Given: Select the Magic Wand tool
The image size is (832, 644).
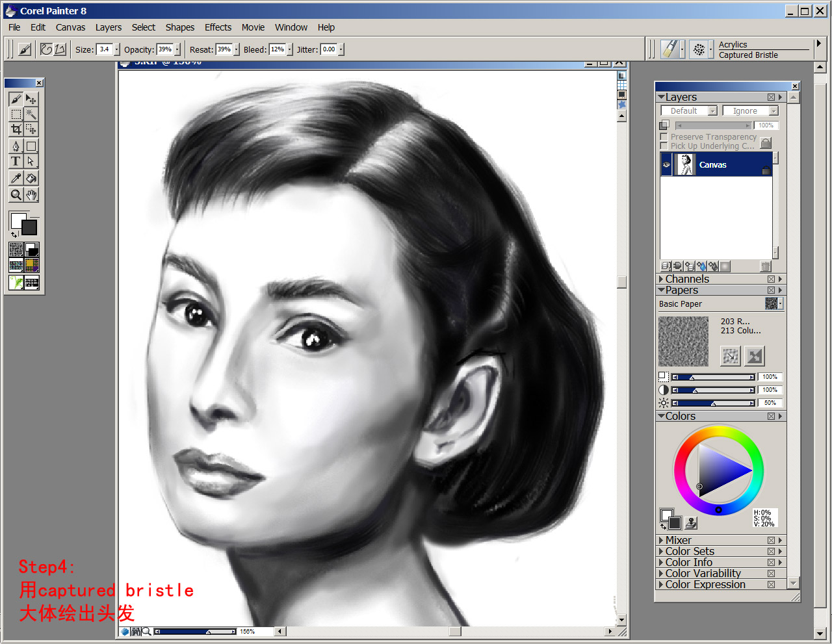Looking at the screenshot, I should click(31, 114).
